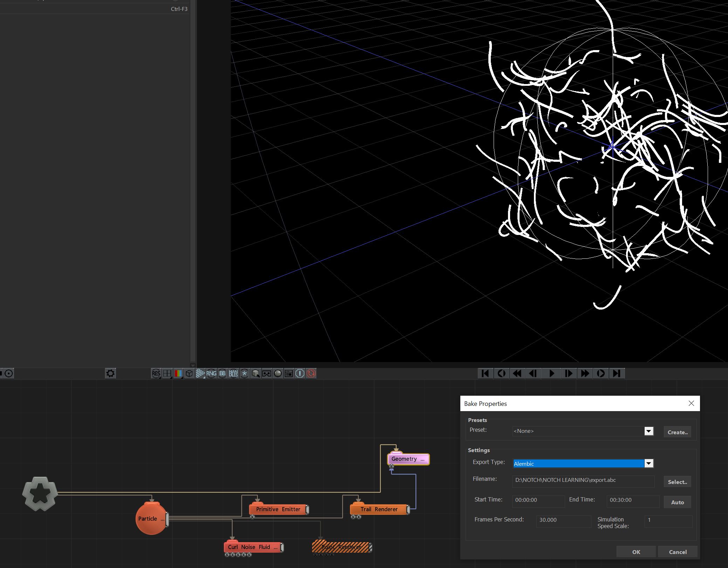Click the panel layout window icon
This screenshot has width=728, height=568.
pos(289,373)
